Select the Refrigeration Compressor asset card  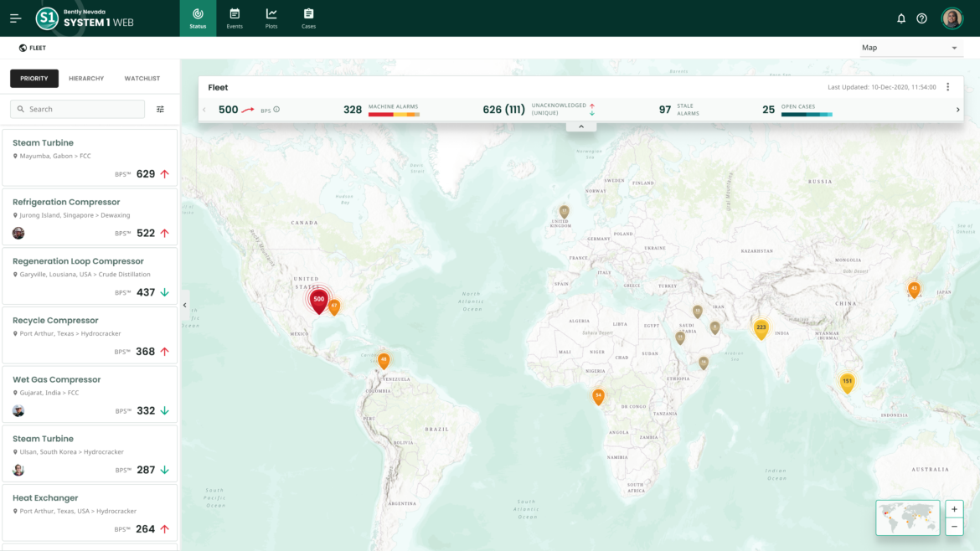[90, 217]
